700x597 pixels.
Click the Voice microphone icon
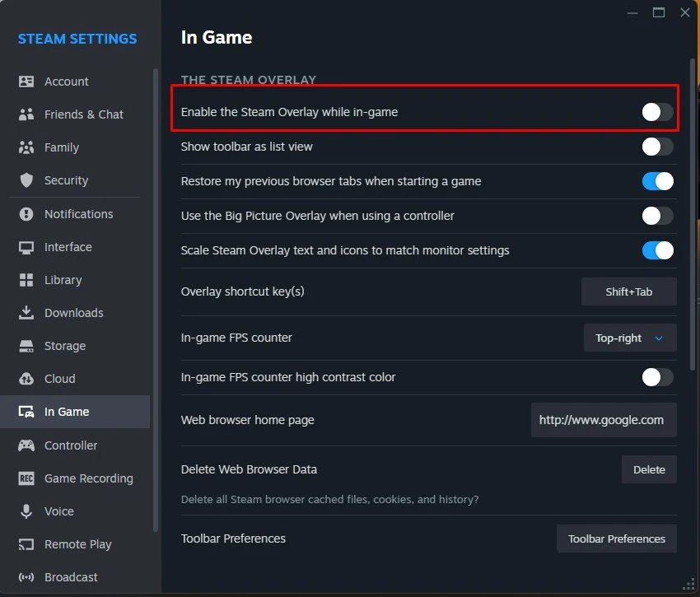tap(26, 511)
